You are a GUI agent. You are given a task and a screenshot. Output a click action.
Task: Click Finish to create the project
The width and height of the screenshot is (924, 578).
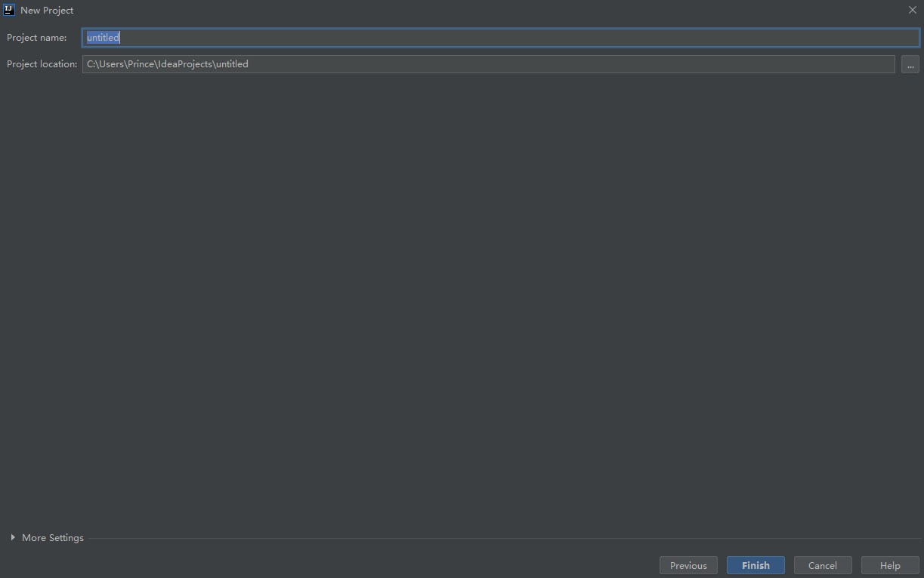pos(756,565)
